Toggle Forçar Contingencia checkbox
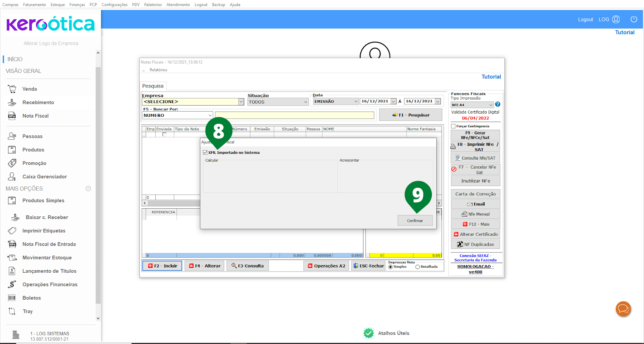The width and height of the screenshot is (644, 344). 453,126
